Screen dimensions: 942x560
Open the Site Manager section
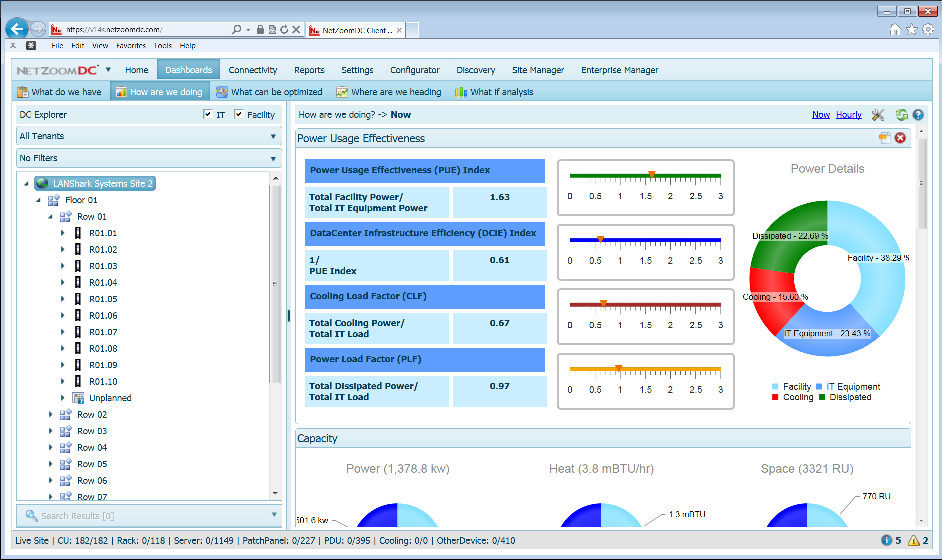point(538,70)
